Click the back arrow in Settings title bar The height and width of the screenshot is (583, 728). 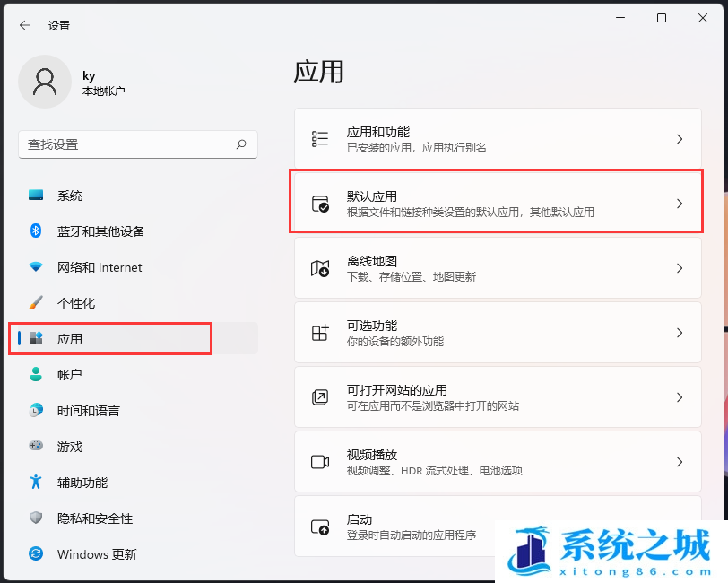pyautogui.click(x=24, y=25)
